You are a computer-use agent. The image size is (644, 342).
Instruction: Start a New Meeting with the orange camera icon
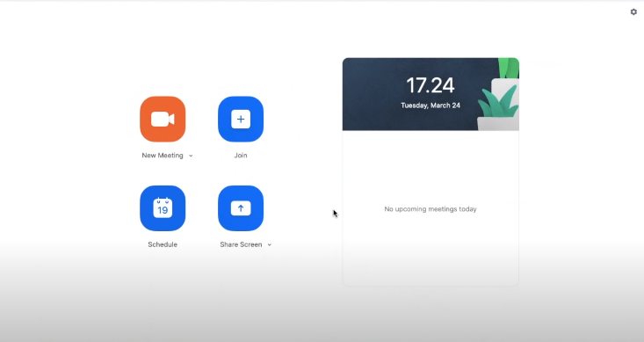pos(163,120)
